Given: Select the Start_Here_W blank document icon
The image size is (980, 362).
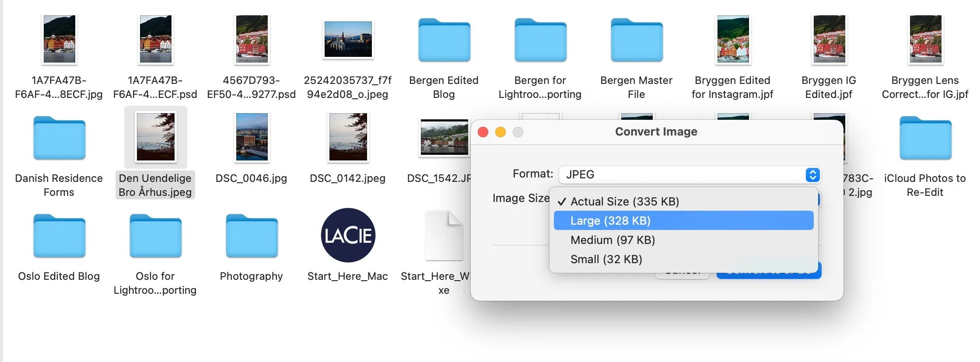Looking at the screenshot, I should pyautogui.click(x=444, y=235).
